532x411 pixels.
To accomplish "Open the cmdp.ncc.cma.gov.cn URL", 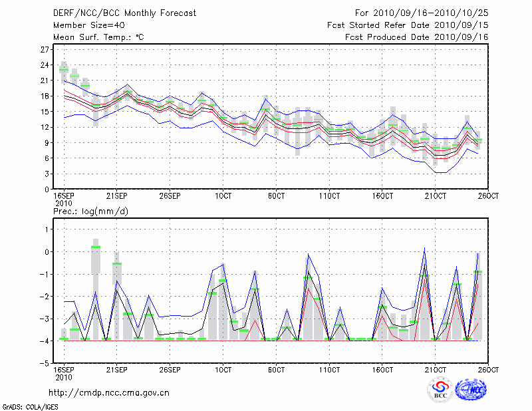I will click(109, 392).
